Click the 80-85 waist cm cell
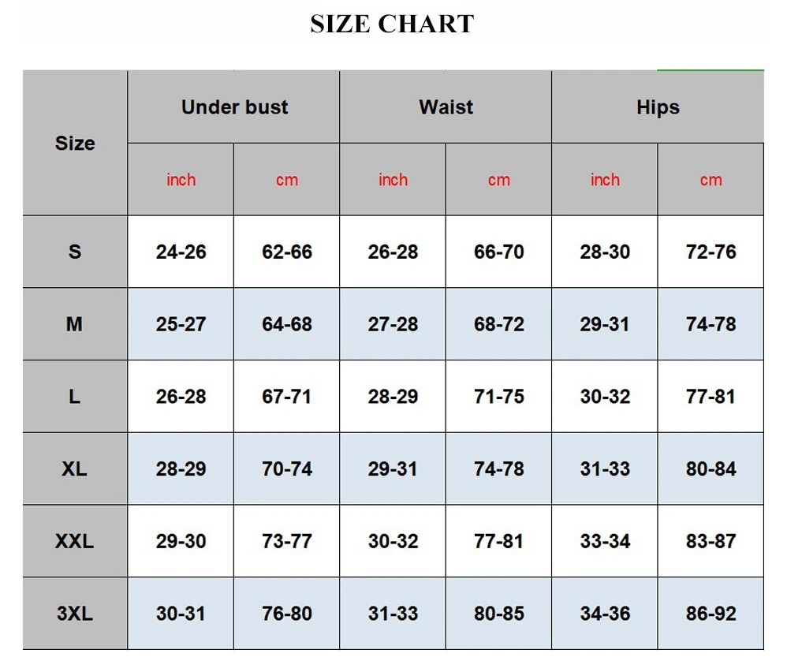The height and width of the screenshot is (672, 787). [498, 614]
